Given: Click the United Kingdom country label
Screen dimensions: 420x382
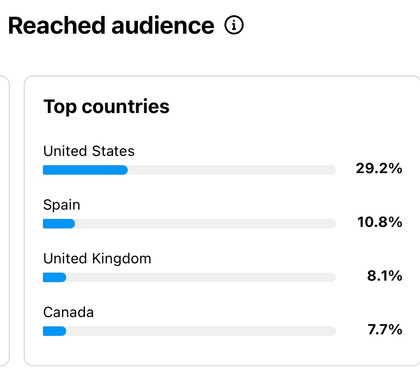Looking at the screenshot, I should coord(97,259).
